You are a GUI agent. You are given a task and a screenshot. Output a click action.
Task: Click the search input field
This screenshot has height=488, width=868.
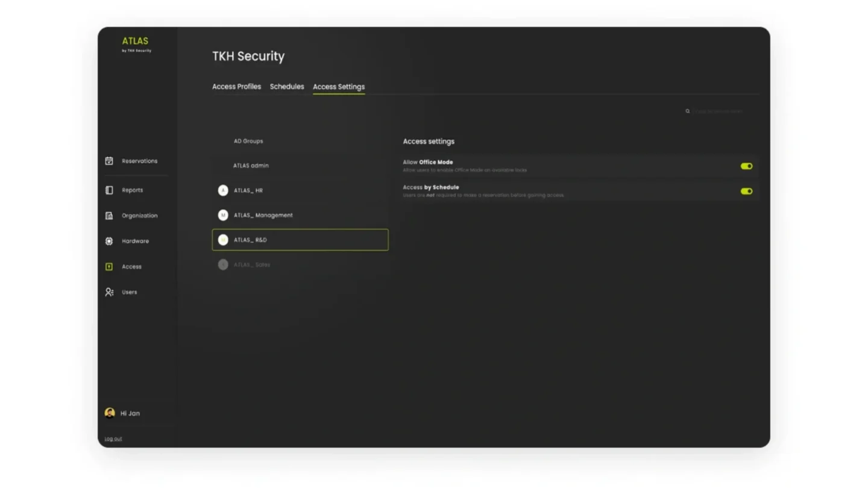click(x=717, y=111)
